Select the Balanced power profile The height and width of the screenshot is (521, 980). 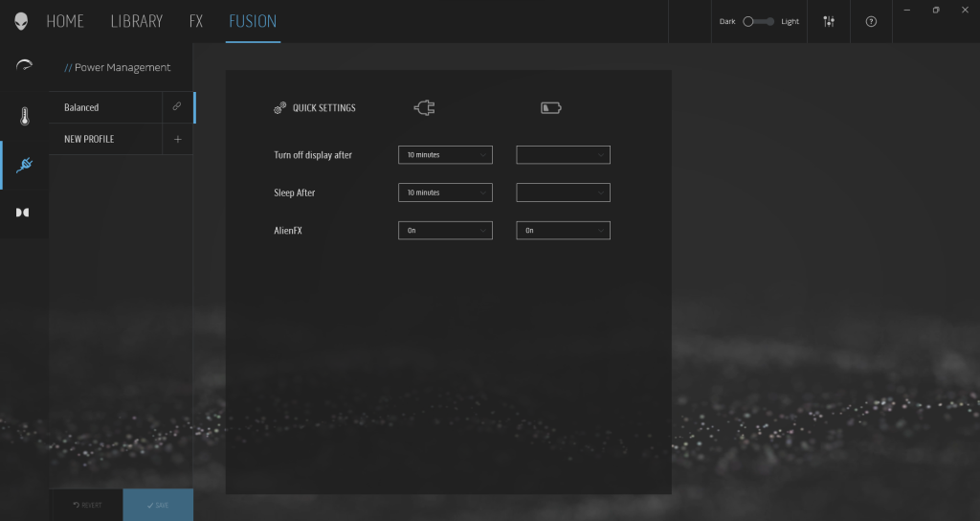click(x=105, y=107)
